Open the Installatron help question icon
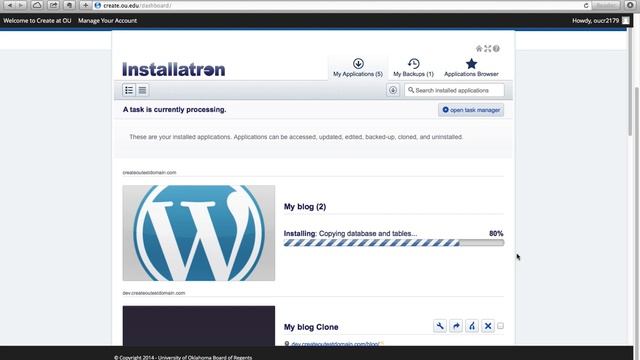 pyautogui.click(x=496, y=49)
